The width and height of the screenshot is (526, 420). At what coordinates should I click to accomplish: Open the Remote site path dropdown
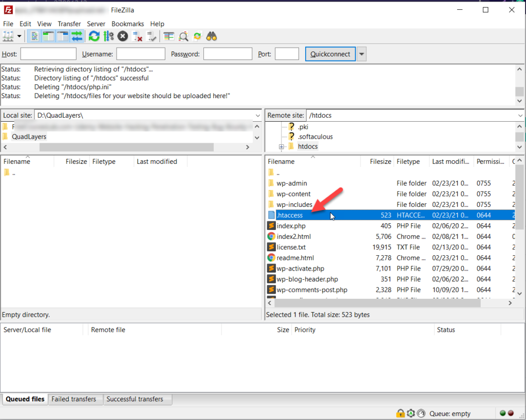point(520,116)
